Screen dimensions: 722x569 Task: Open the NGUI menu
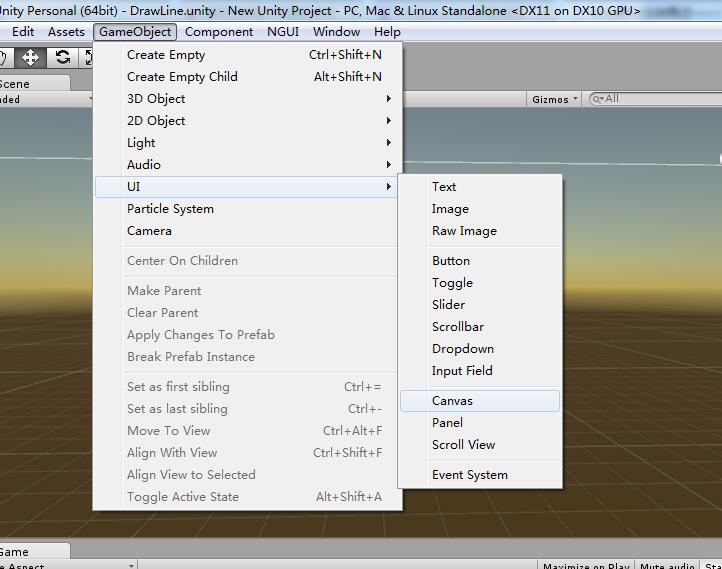point(283,32)
